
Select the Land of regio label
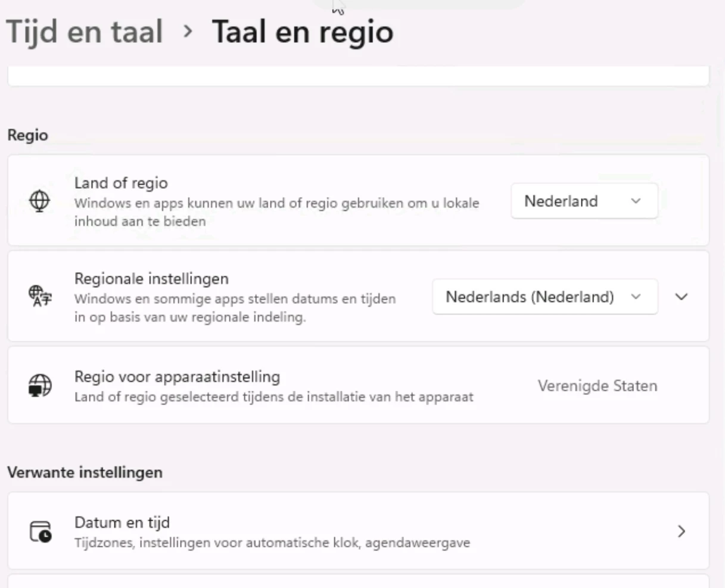pos(121,183)
